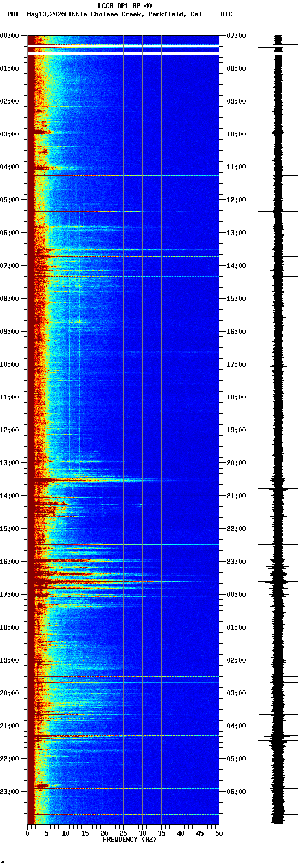Click the 07:00 UTC time label
The height and width of the screenshot is (868, 302).
[236, 36]
